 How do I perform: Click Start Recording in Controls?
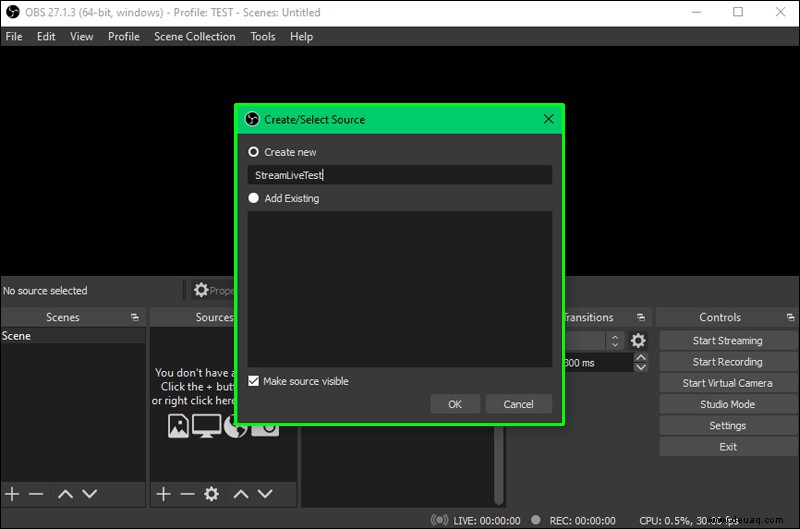coord(728,362)
